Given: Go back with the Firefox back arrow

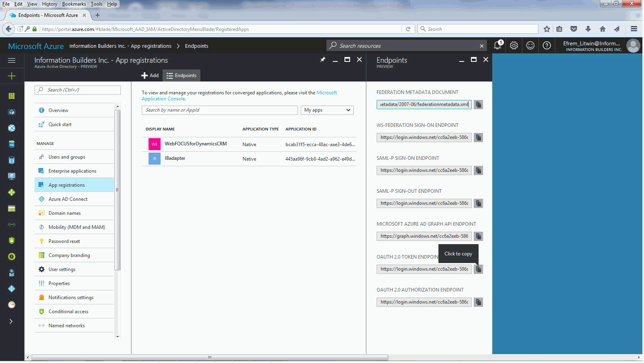Looking at the screenshot, I should click(x=8, y=29).
